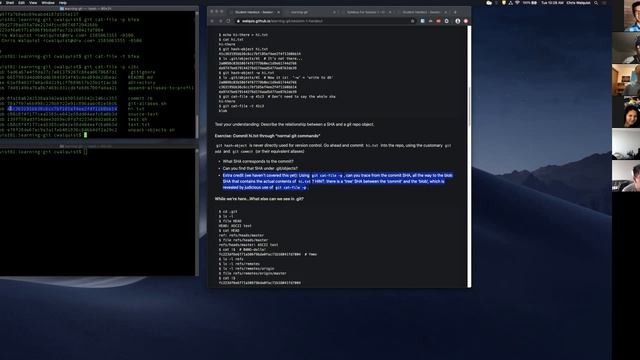Click 'Can you find that SHA' bullet
Viewport: 640px width, 360px height.
click(260, 168)
